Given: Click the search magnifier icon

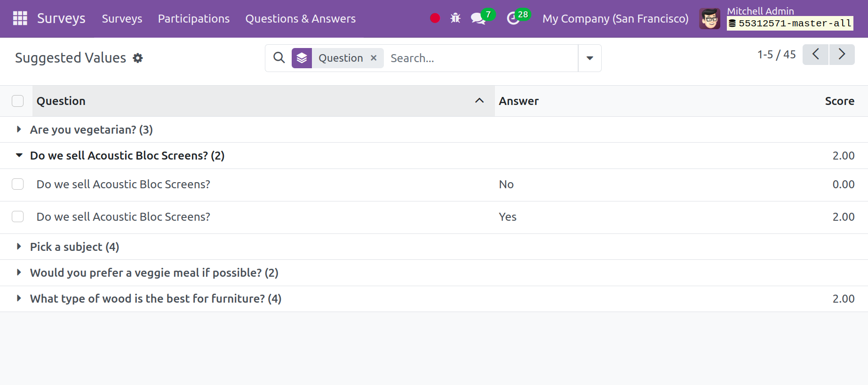Looking at the screenshot, I should coord(279,58).
